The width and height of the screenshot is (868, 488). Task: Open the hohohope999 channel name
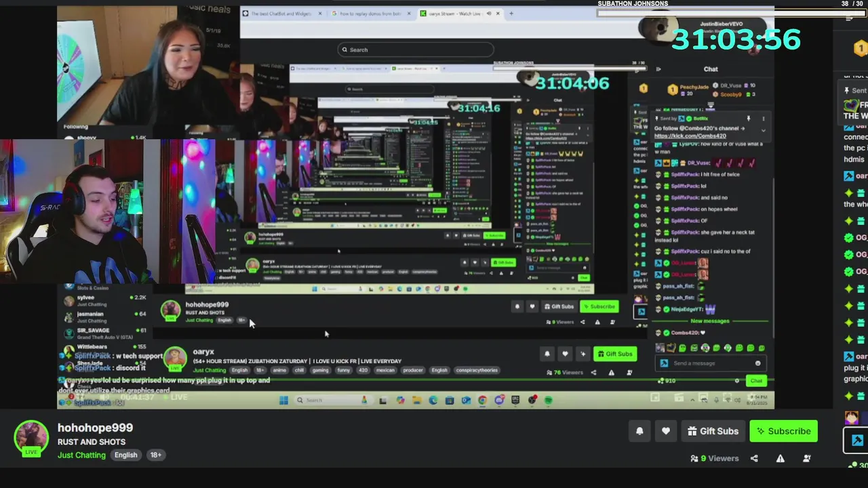pyautogui.click(x=95, y=428)
